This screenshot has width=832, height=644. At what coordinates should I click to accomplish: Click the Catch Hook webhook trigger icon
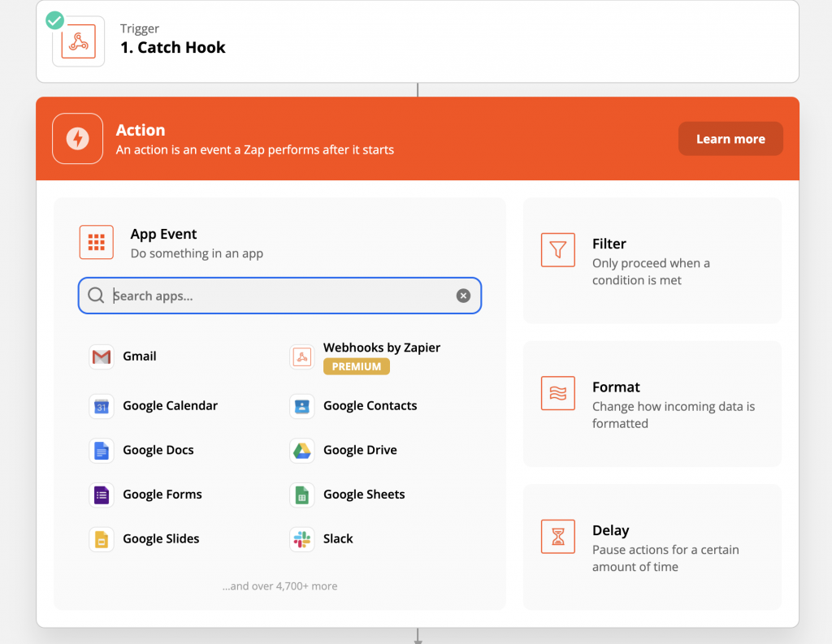tap(79, 41)
